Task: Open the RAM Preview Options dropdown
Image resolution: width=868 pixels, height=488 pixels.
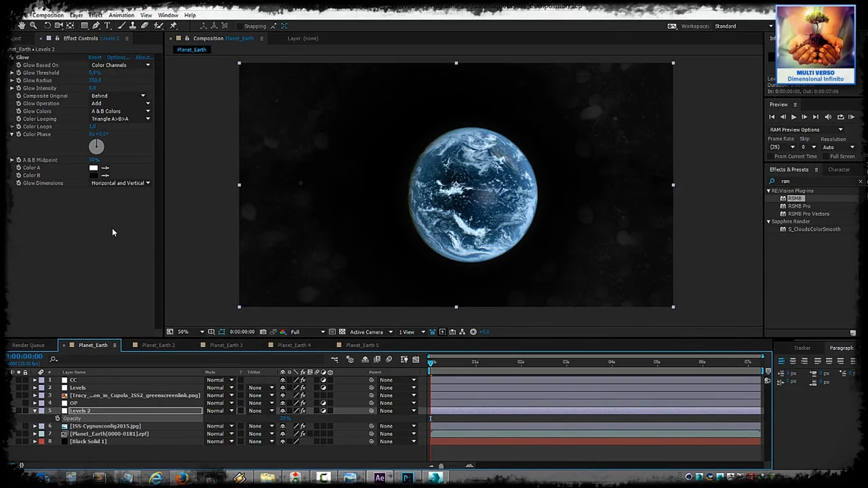Action: 806,129
